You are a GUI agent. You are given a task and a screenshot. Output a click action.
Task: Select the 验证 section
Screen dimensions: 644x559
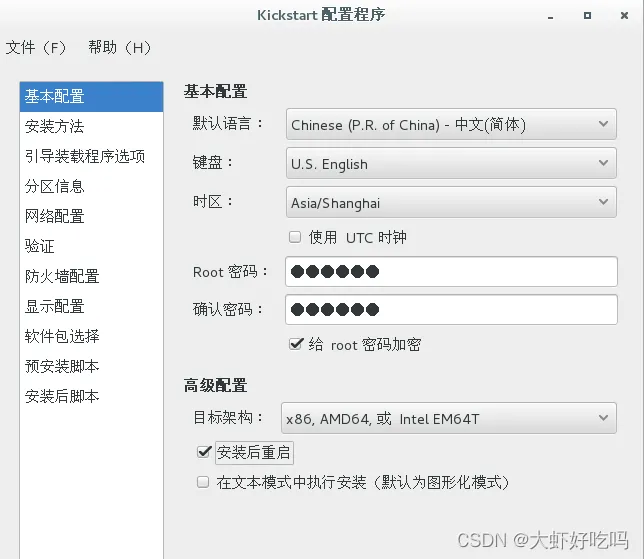[91, 246]
